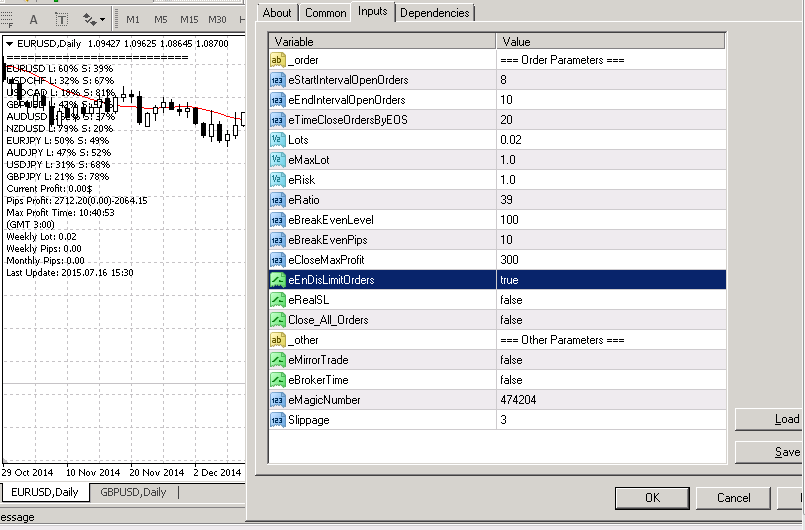Switch chart to M30 timeframe
The height and width of the screenshot is (530, 805).
pos(217,20)
